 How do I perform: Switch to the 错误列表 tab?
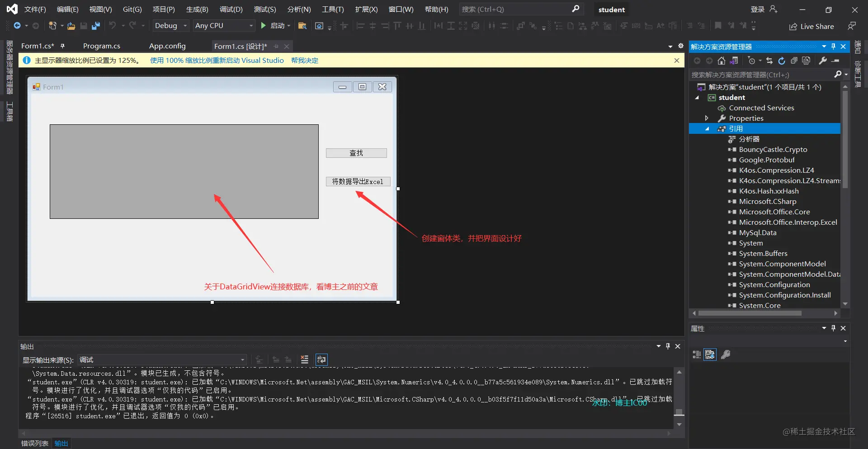coord(35,444)
